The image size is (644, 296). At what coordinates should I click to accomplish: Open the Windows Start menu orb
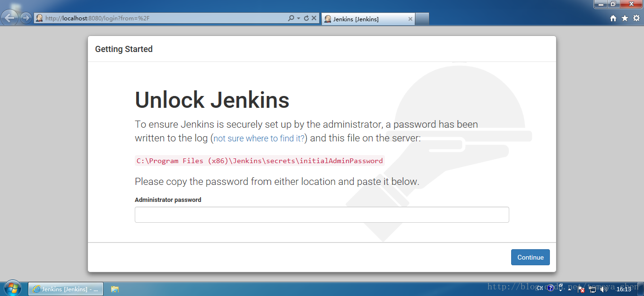[12, 288]
